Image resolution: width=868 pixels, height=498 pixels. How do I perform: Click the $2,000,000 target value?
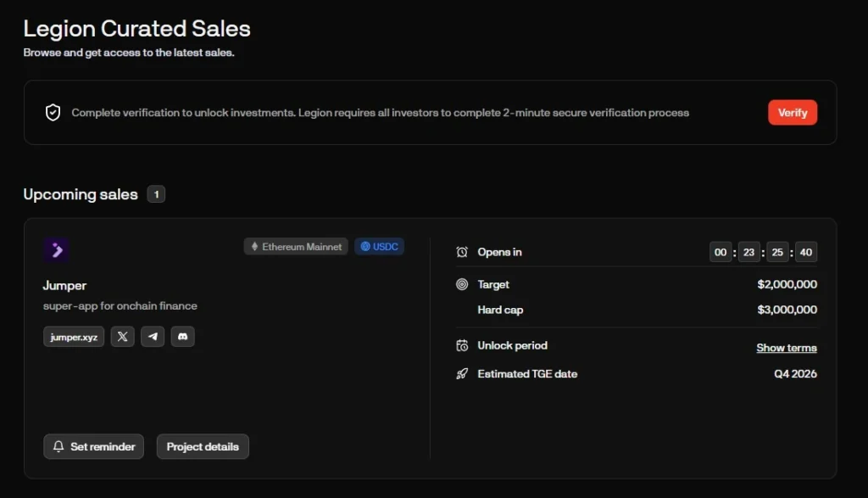(787, 284)
